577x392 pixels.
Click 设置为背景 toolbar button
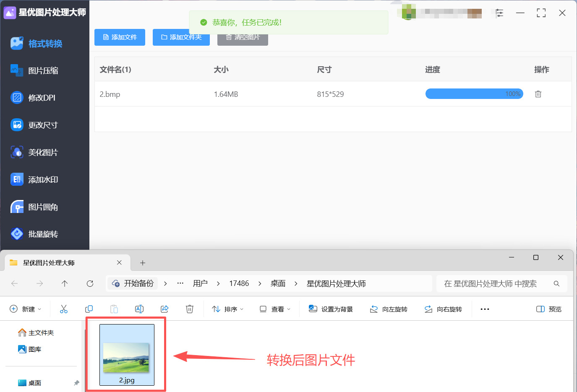coord(331,309)
